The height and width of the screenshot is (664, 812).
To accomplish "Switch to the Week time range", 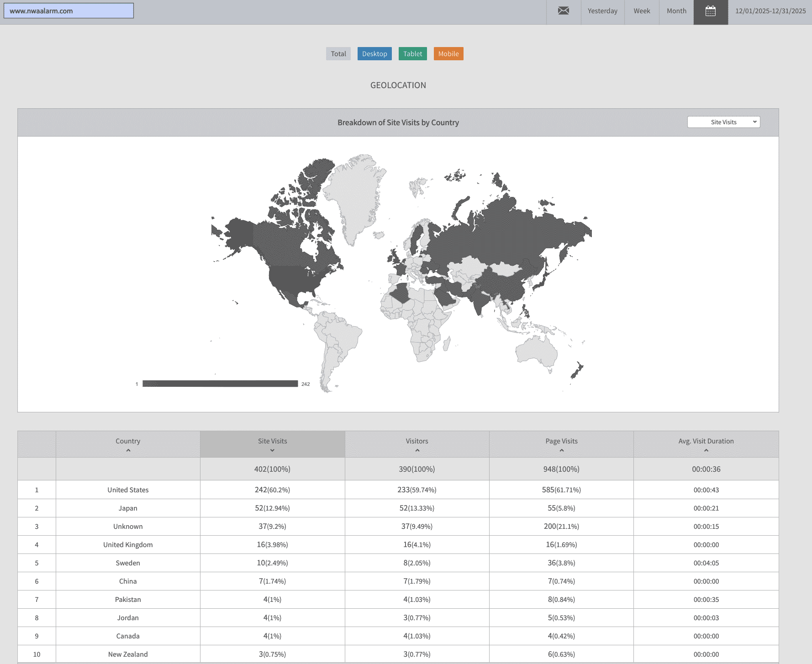I will (x=642, y=11).
